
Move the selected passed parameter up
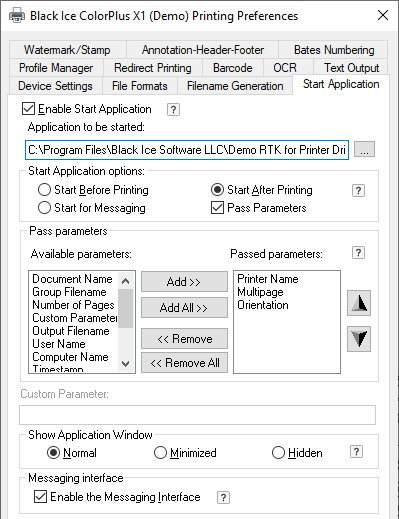tap(359, 303)
